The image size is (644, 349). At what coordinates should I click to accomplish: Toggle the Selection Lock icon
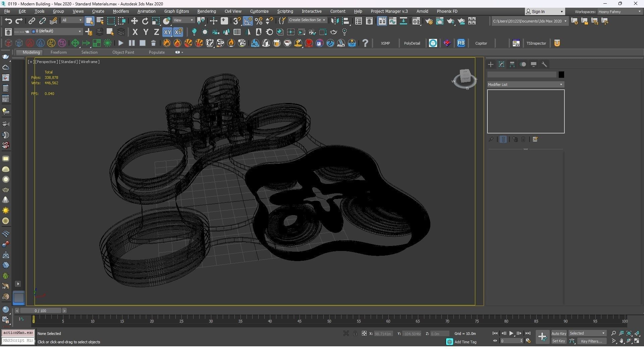(x=355, y=334)
